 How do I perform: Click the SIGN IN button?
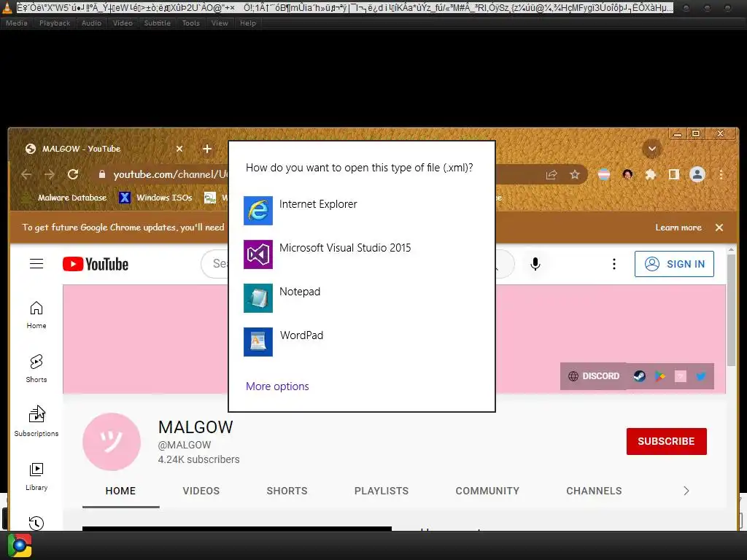tap(674, 264)
